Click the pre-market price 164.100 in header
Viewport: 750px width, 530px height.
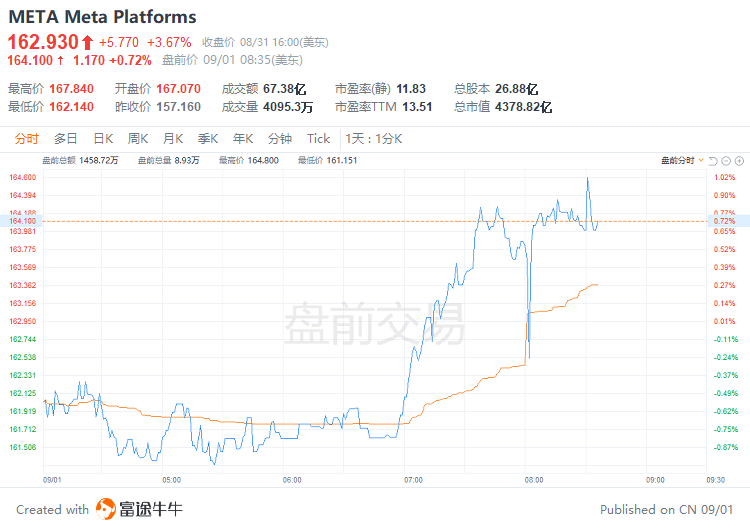30,60
